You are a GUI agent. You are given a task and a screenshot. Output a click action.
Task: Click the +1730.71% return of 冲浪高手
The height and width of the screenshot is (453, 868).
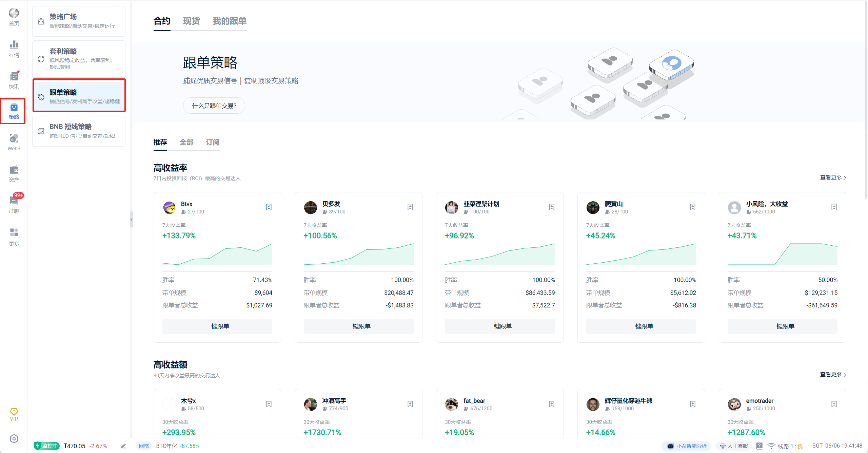[322, 432]
